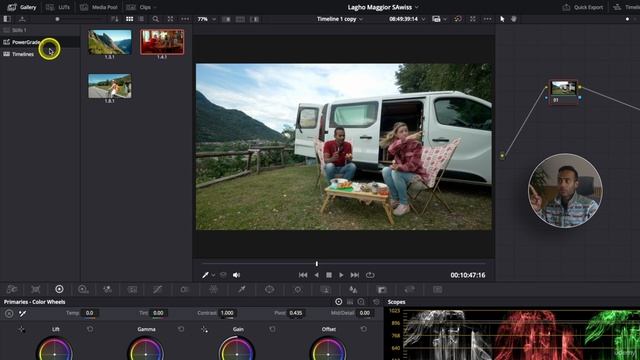The image size is (640, 360).
Task: Stop viewer playback
Action: (x=329, y=275)
